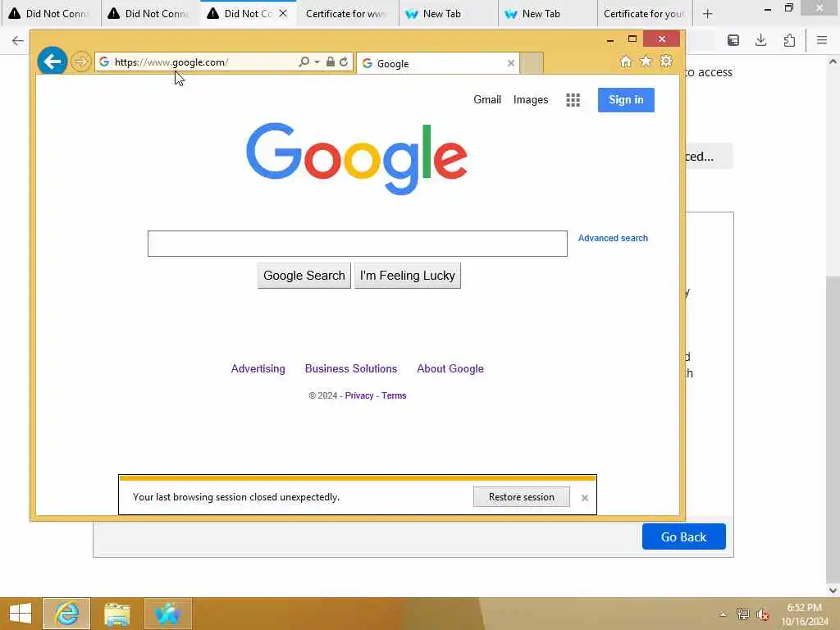
Task: Switch to second Did Not Connect tab
Action: click(151, 13)
